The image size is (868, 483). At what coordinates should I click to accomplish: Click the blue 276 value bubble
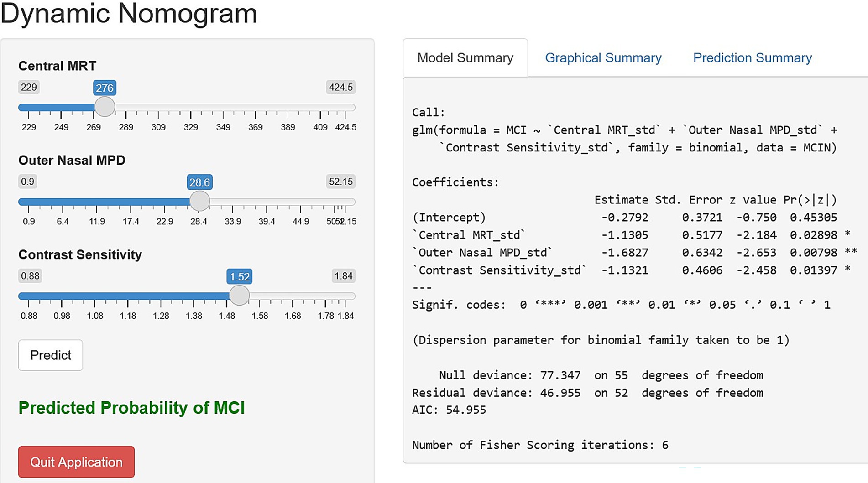tap(105, 88)
